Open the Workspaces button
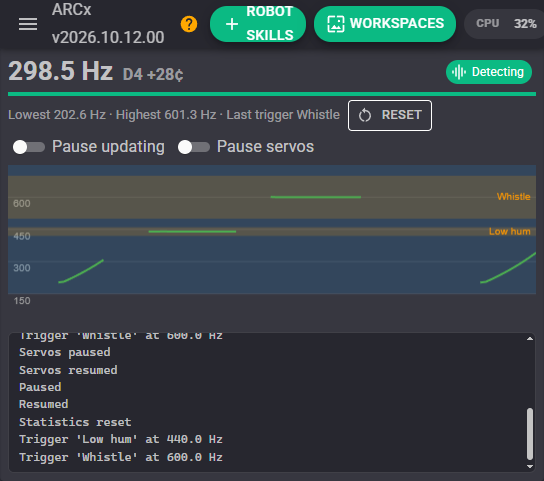544x481 pixels. click(385, 24)
